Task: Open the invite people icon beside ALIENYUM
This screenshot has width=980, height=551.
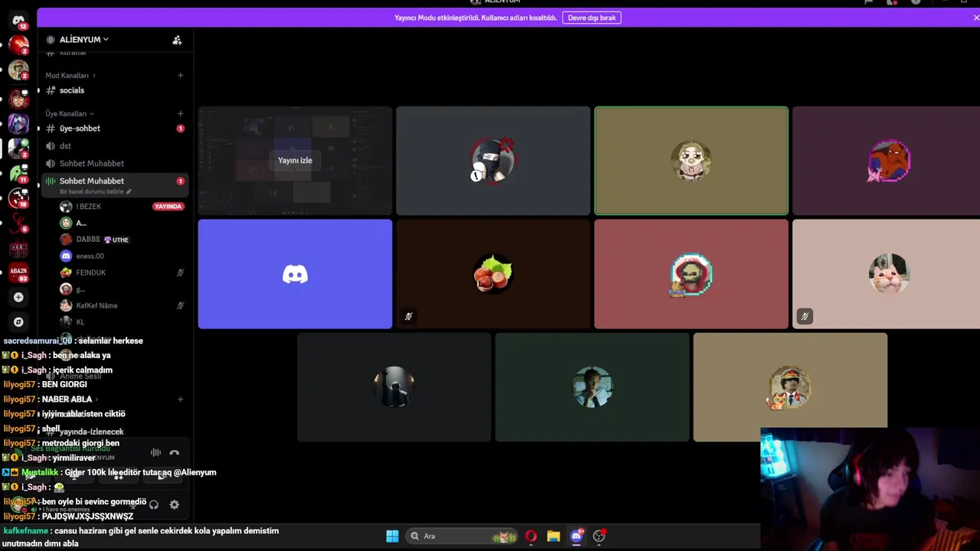Action: coord(177,40)
